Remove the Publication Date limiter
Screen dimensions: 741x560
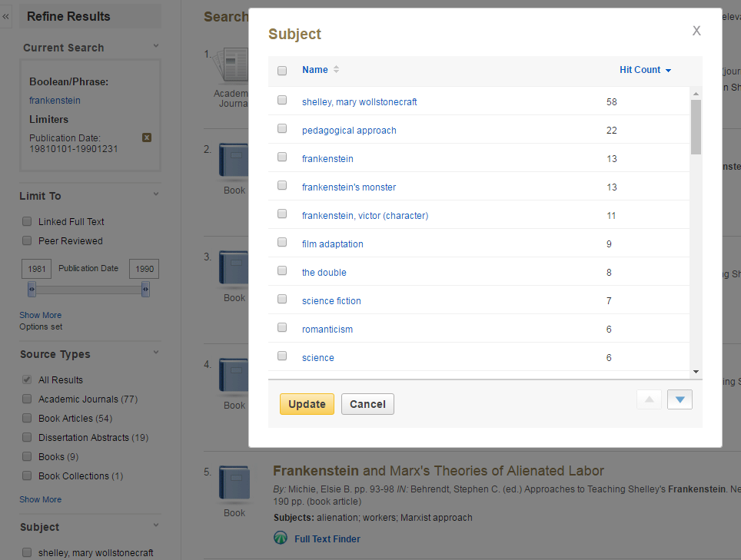tap(147, 138)
